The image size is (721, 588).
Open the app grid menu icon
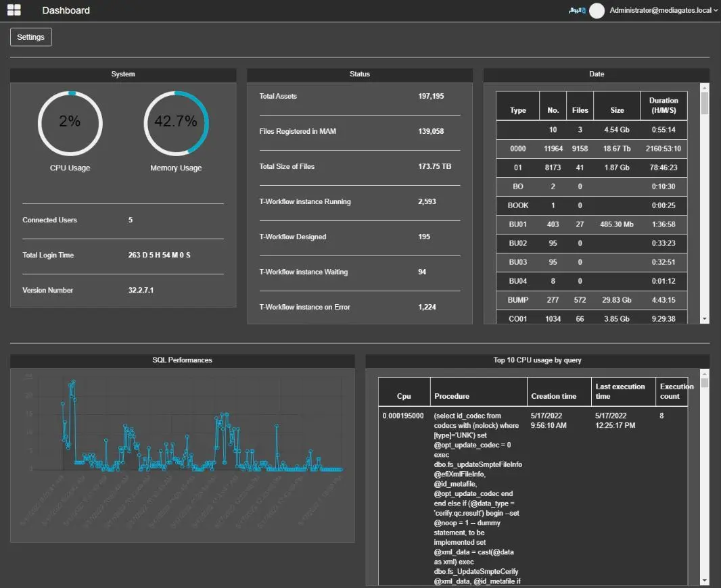pyautogui.click(x=14, y=10)
